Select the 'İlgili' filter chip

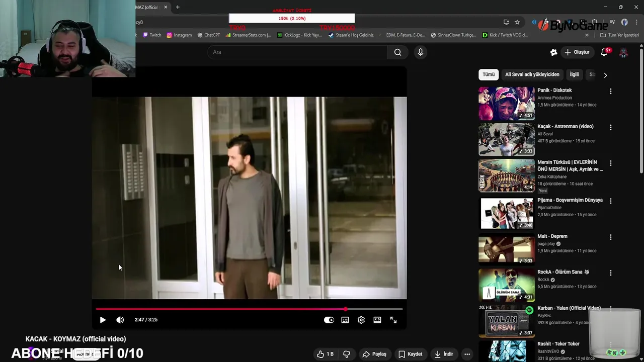[x=574, y=74]
